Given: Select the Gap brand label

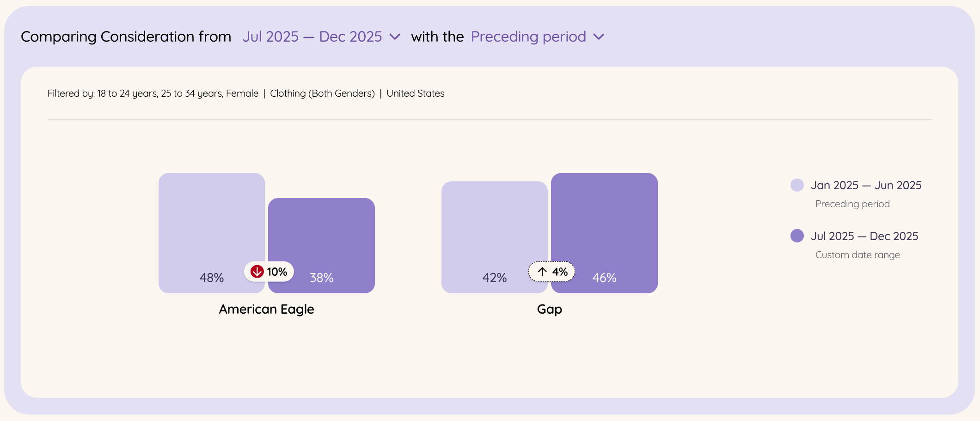Looking at the screenshot, I should (549, 309).
